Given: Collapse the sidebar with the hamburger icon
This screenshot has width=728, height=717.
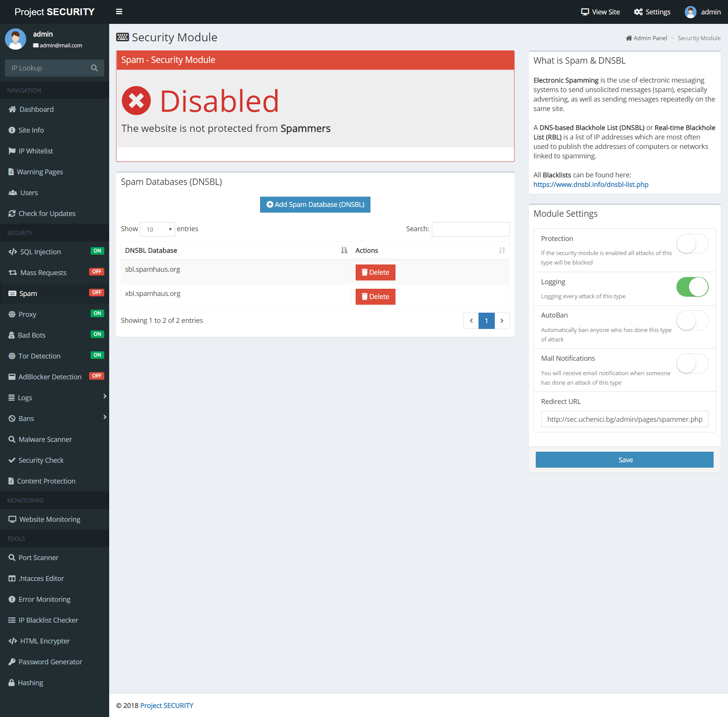Looking at the screenshot, I should point(119,11).
